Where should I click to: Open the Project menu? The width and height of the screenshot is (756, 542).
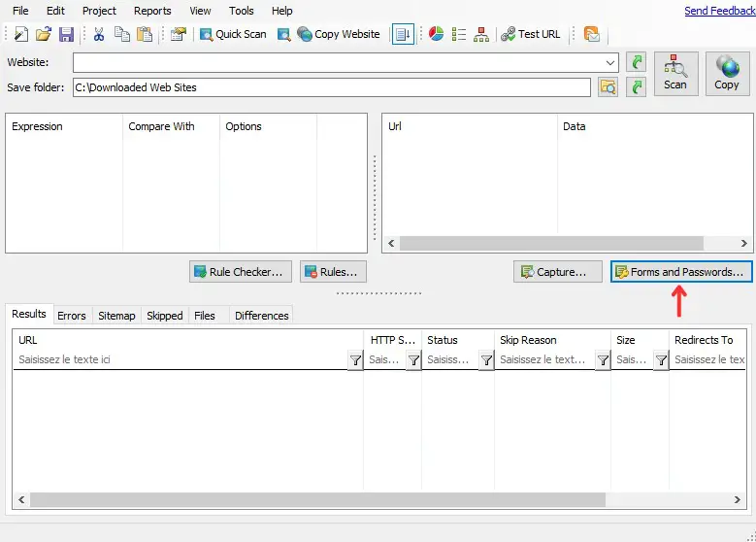99,11
